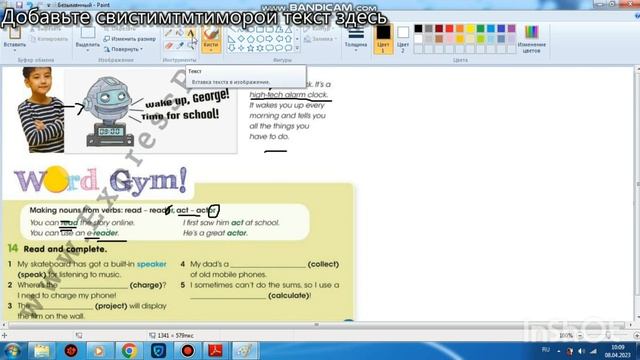Open the Thickness (Толщина) dropdown arrow

(x=356, y=51)
